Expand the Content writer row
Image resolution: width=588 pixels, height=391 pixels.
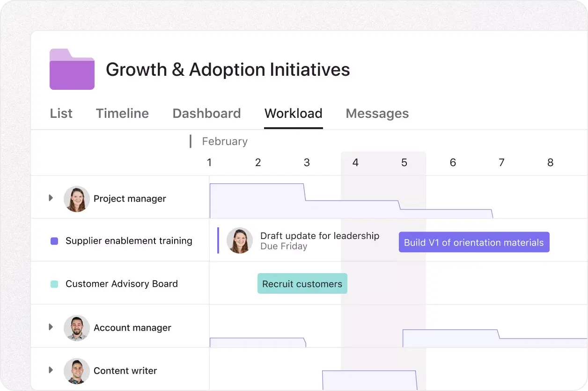51,370
